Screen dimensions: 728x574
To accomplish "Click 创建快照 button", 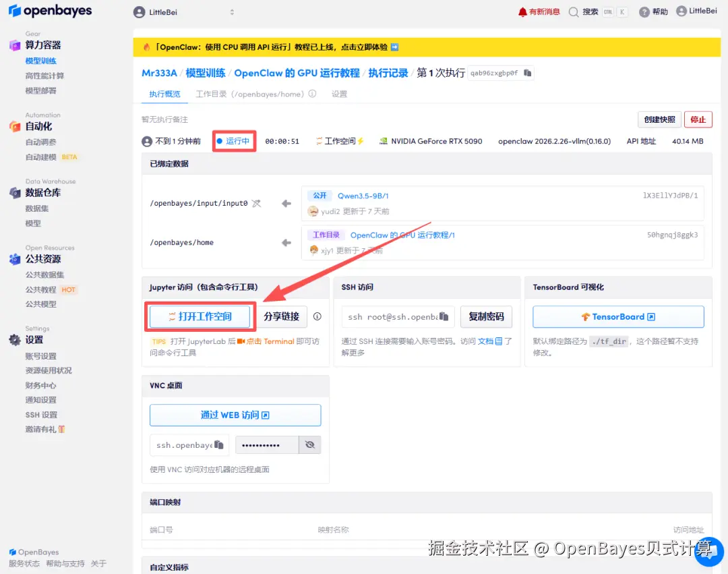I will pyautogui.click(x=659, y=119).
